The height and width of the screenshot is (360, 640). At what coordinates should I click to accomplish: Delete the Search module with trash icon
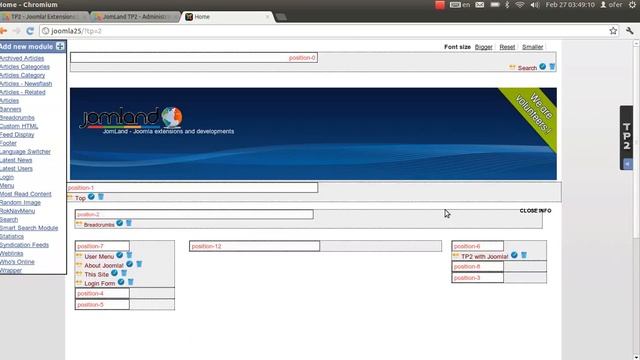(552, 67)
